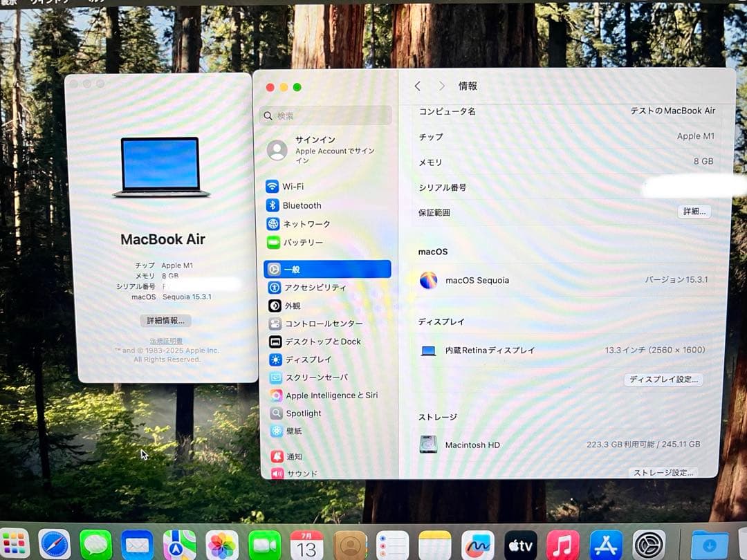
Task: Click the 内蔵Retinaディスプレイ laptop icon
Action: pyautogui.click(x=428, y=351)
